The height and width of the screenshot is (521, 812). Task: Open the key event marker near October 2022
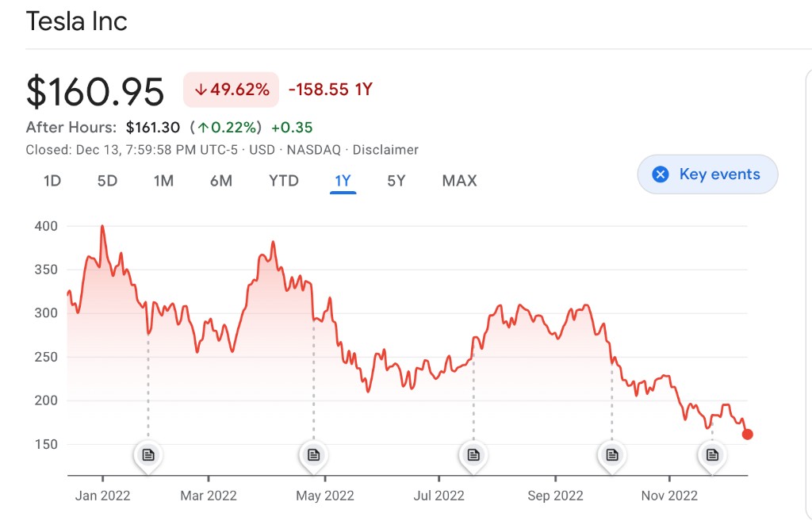tap(611, 455)
